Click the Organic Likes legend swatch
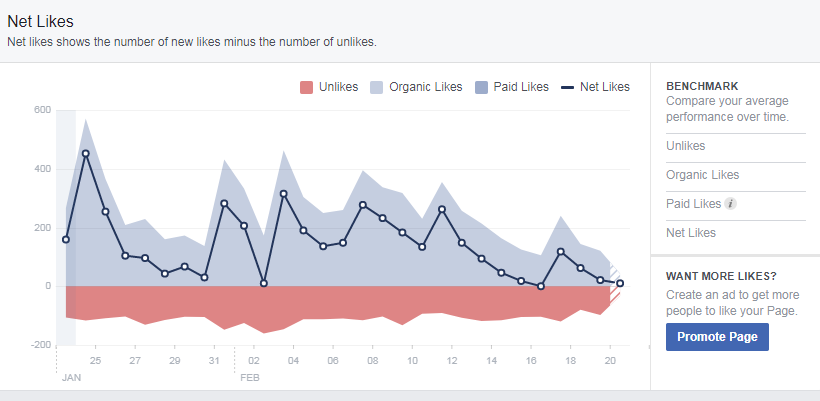The width and height of the screenshot is (820, 401). (x=378, y=87)
